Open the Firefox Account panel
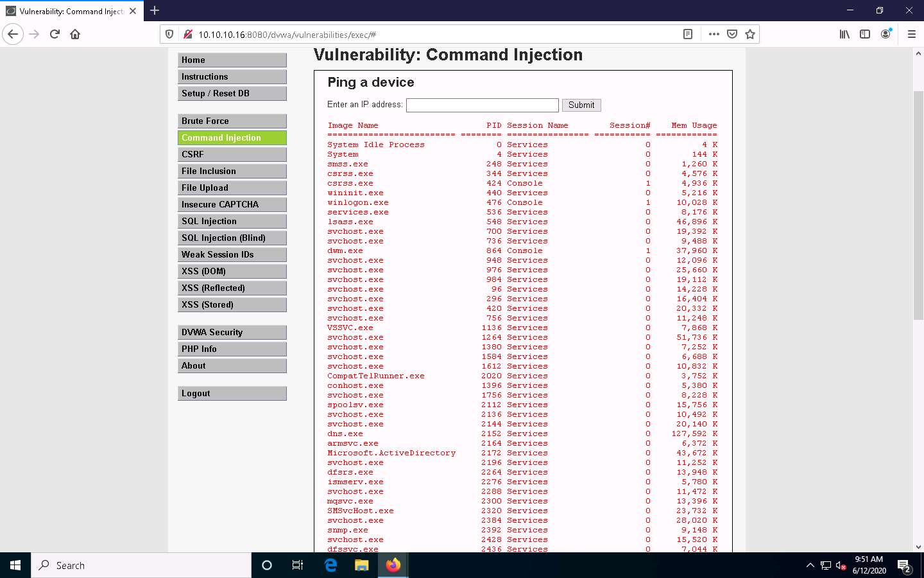This screenshot has height=578, width=924. click(x=886, y=33)
